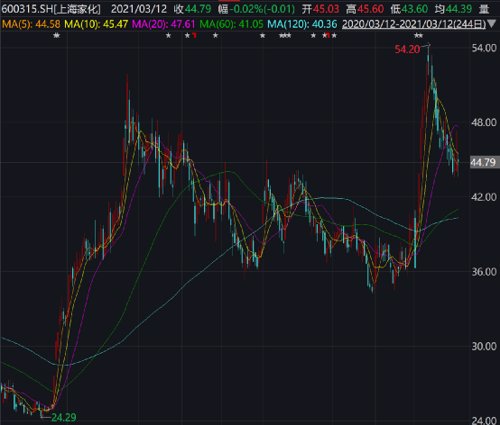The image size is (500, 425).
Task: Click the double star marker above the 54.20 peak
Action: [418, 35]
